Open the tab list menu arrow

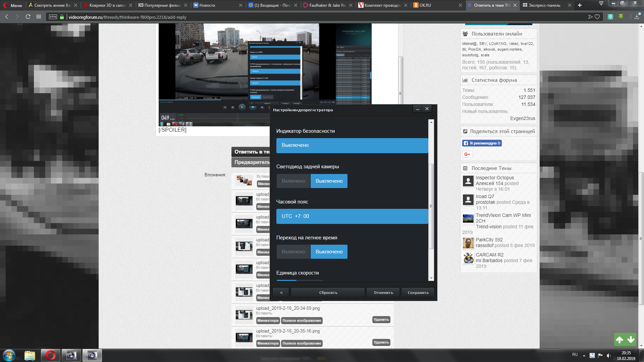click(x=601, y=3)
